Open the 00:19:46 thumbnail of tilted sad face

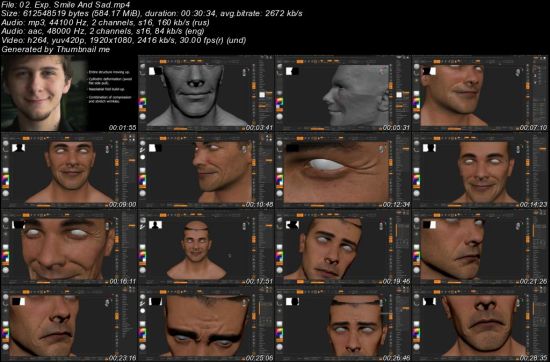pyautogui.click(x=343, y=247)
